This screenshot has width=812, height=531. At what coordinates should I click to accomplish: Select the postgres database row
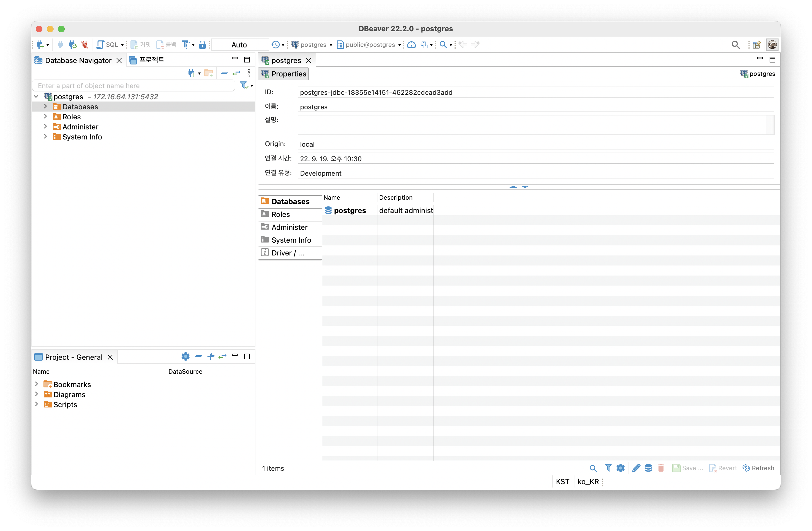coord(350,211)
